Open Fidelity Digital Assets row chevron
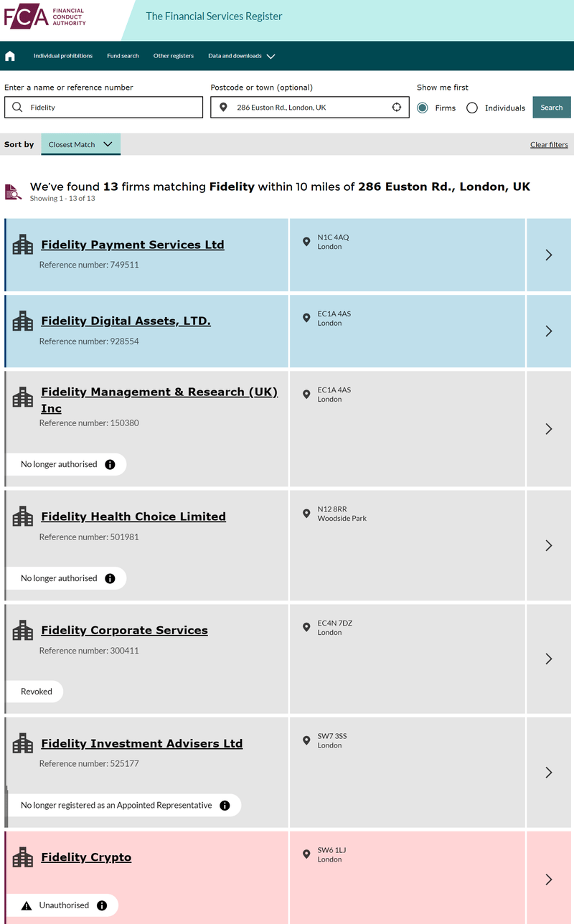The height and width of the screenshot is (924, 574). pos(549,331)
